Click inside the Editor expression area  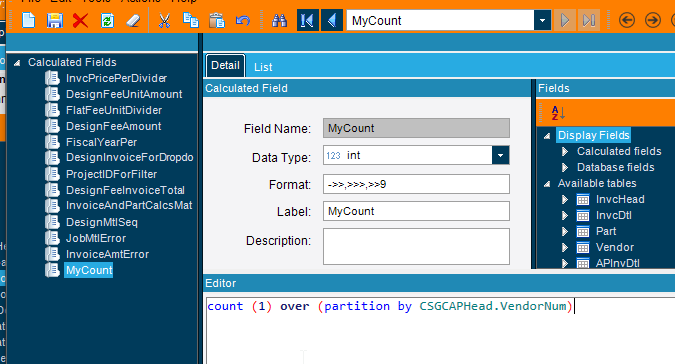click(x=440, y=330)
